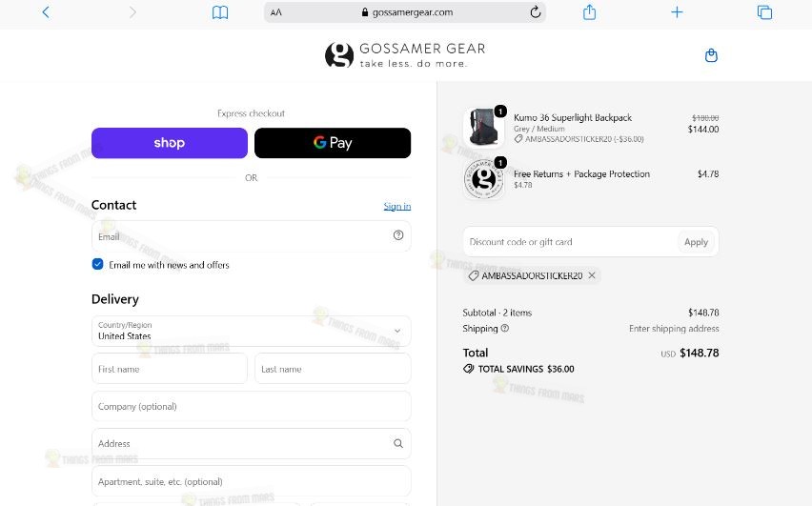Show all open tabs overview icon
Screen dimensions: 812x506
coord(764,12)
